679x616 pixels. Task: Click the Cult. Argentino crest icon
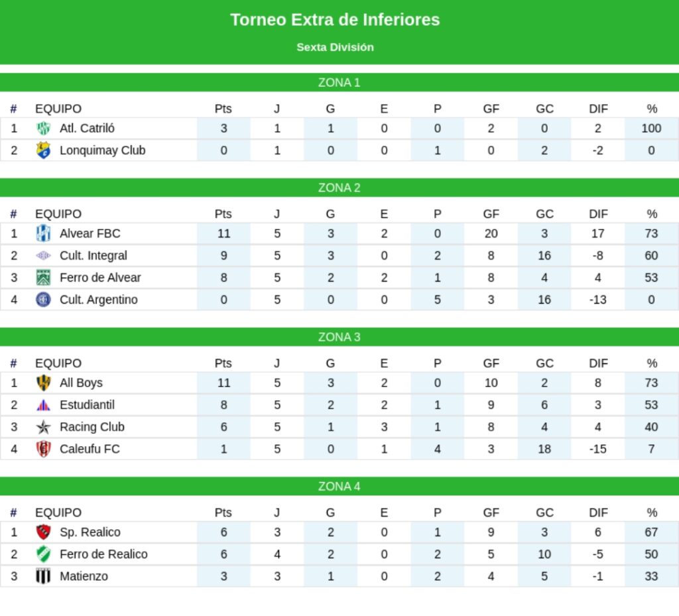[x=43, y=300]
